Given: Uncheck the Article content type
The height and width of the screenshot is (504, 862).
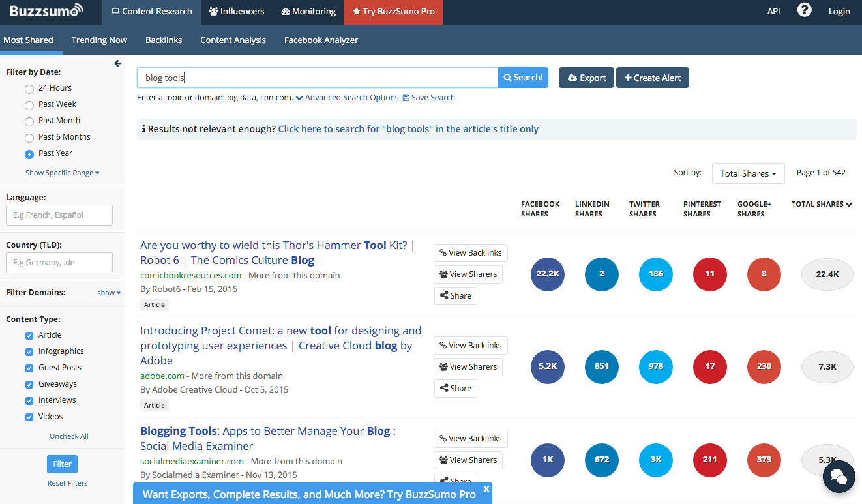Looking at the screenshot, I should (29, 335).
